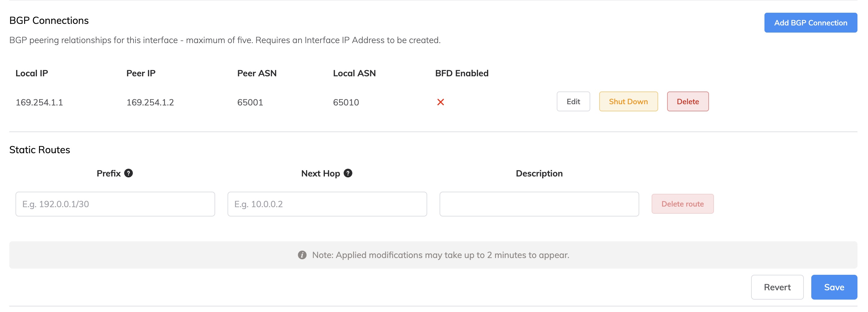Click the Add BGP Connection button
This screenshot has height=312, width=868.
click(x=810, y=23)
